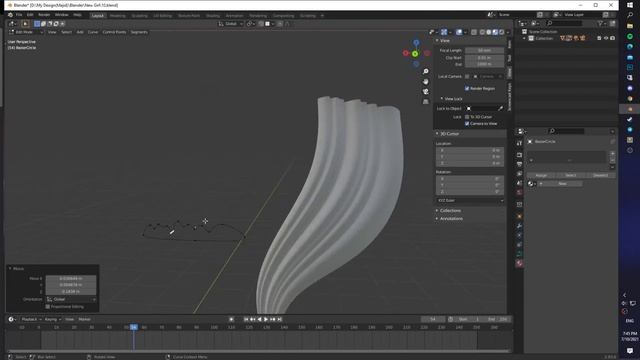Click the Blender logo menu

(10, 15)
